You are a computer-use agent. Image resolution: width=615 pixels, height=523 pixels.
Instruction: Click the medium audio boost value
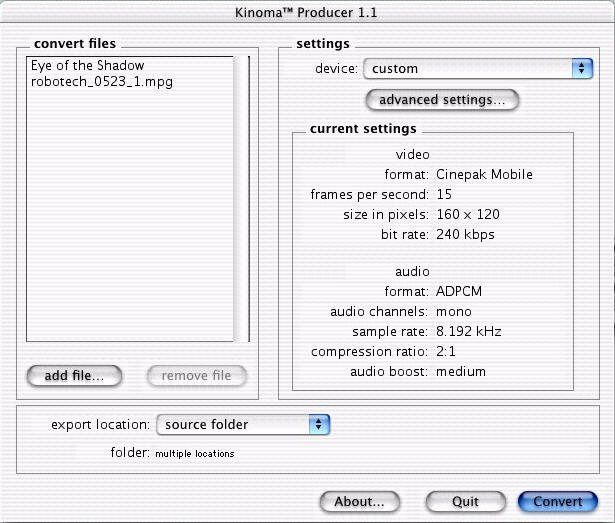[x=461, y=372]
